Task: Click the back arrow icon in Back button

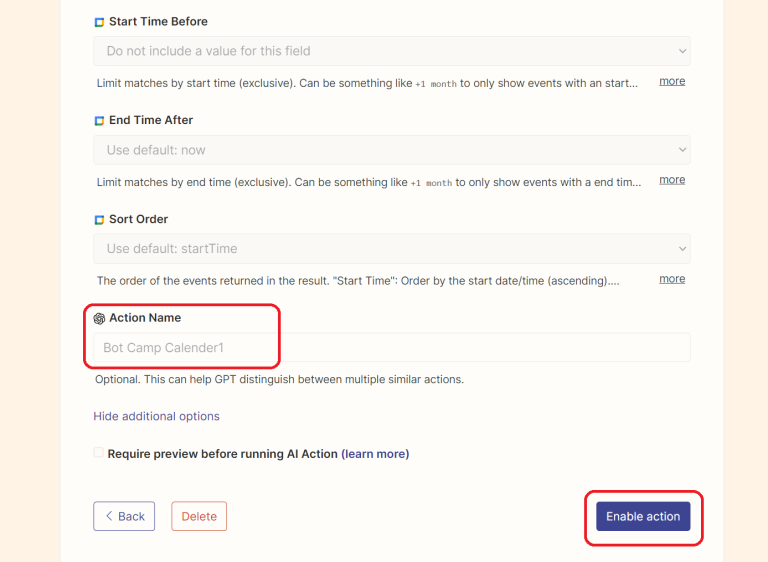Action: 108,516
